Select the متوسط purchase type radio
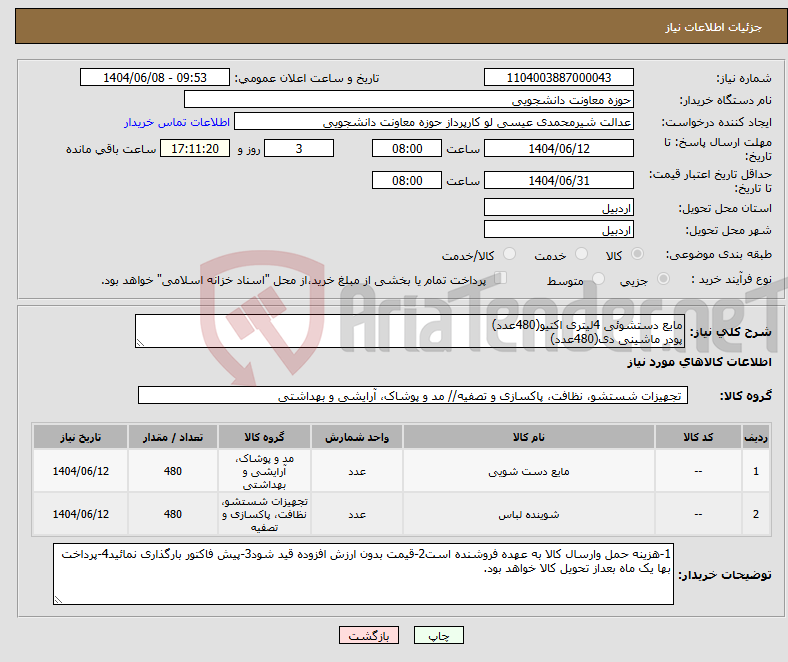The width and height of the screenshot is (788, 662). [598, 278]
